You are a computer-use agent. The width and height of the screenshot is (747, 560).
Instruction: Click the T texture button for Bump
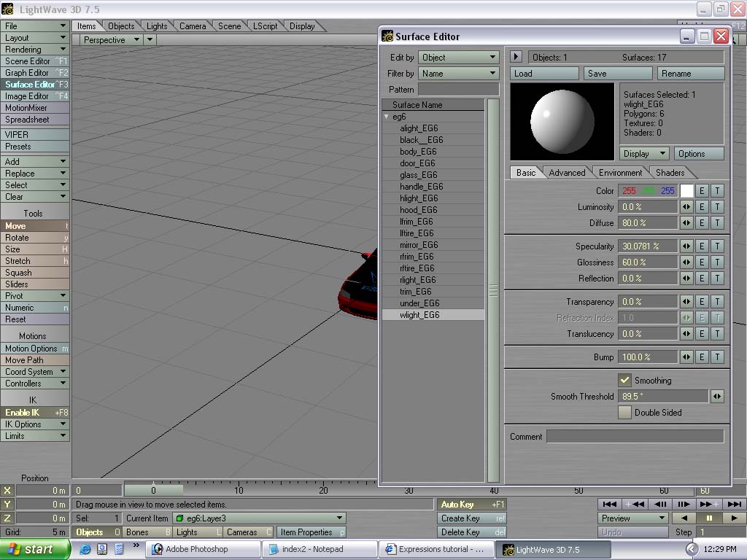pos(717,357)
